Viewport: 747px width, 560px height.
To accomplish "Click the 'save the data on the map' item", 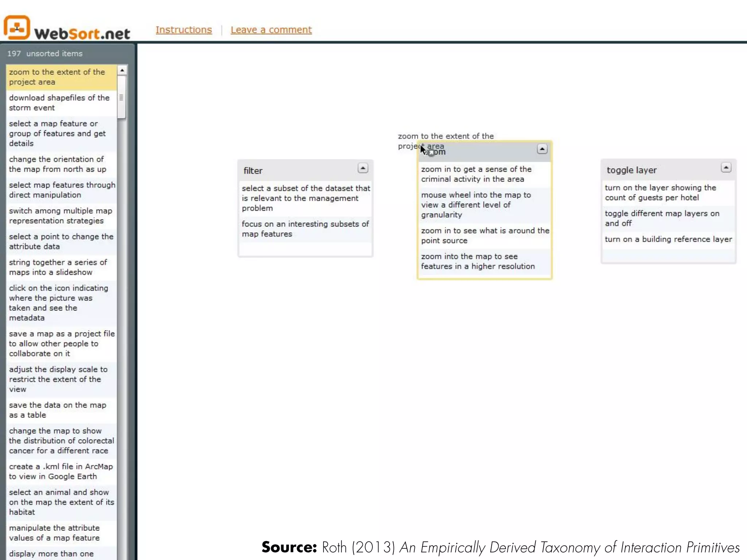I will 58,410.
